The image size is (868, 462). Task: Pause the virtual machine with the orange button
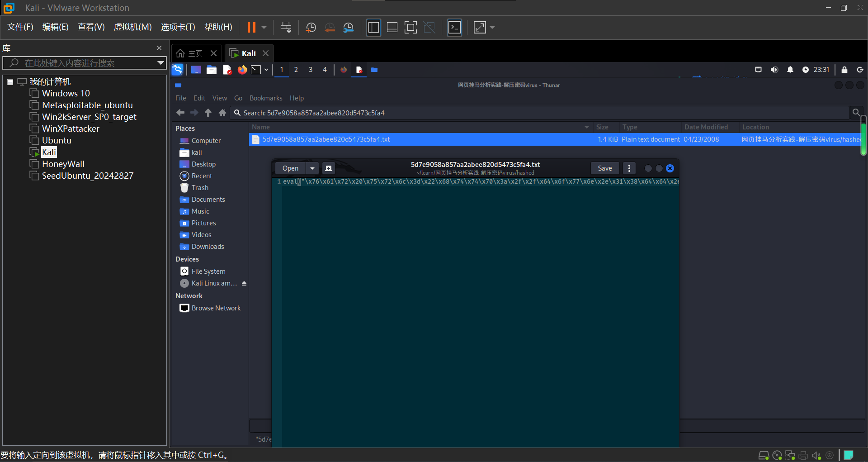tap(251, 28)
